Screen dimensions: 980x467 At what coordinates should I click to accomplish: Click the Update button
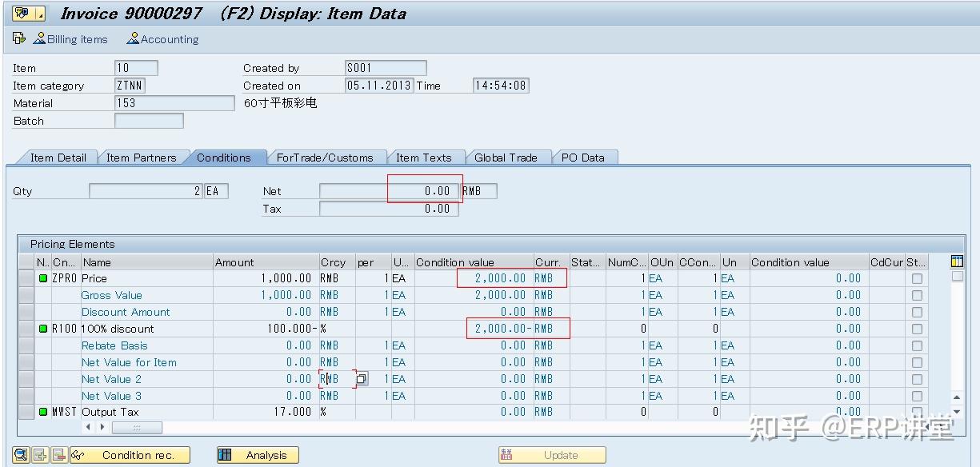pyautogui.click(x=552, y=454)
